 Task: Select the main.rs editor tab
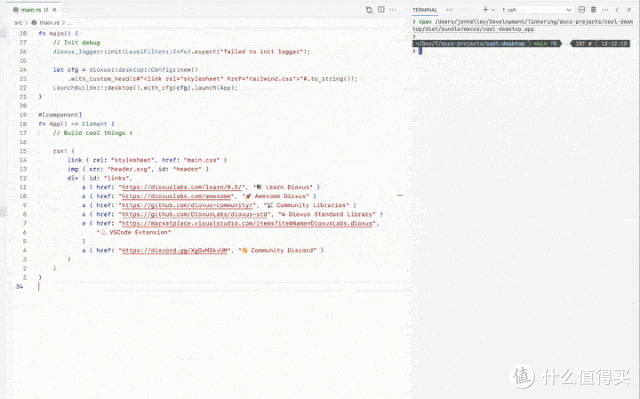point(34,9)
